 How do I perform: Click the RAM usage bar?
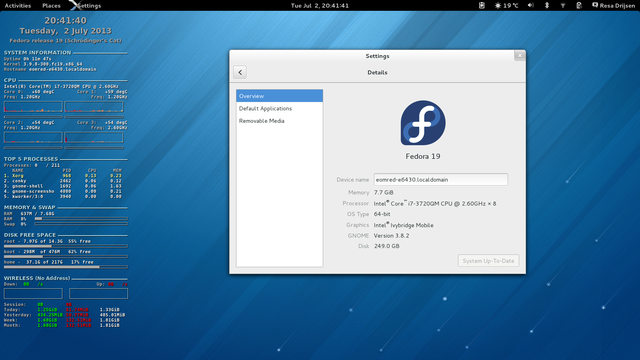tap(81, 219)
